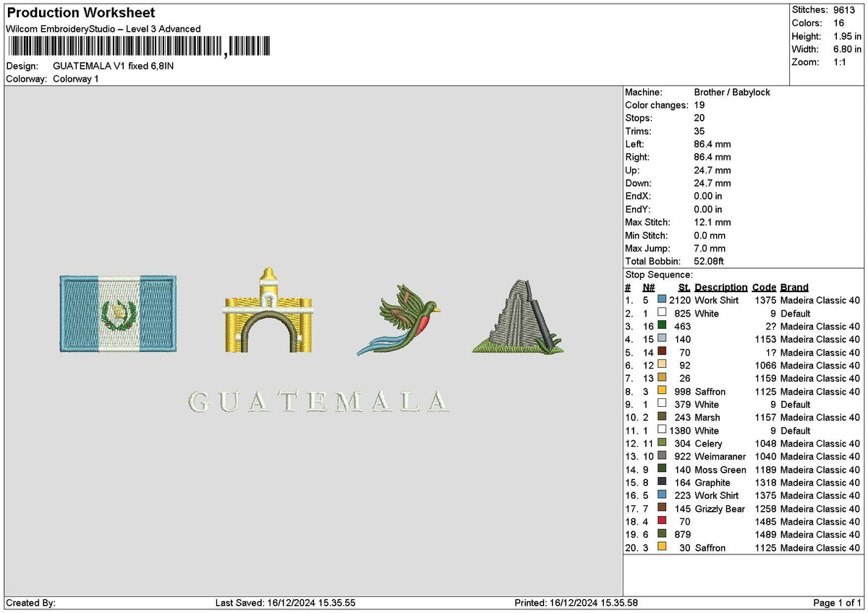868x613 pixels.
Task: Select stop 20 Saffron color swatch
Action: pyautogui.click(x=662, y=546)
